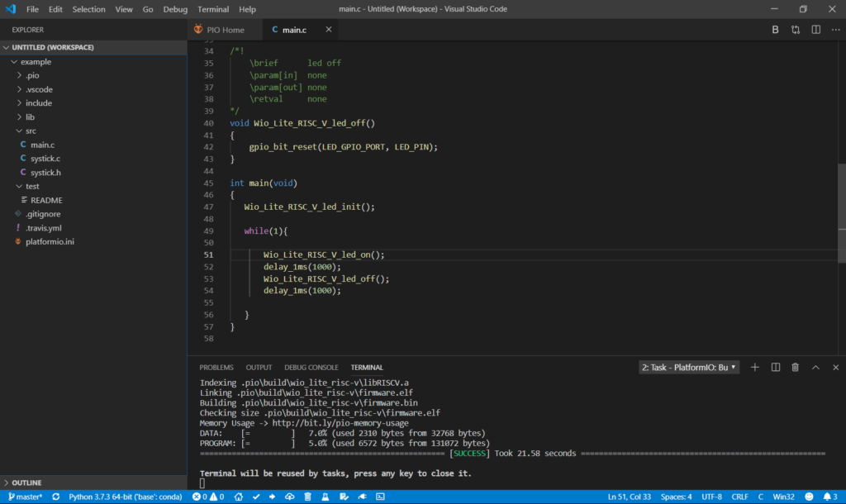Viewport: 846px width, 504px height.
Task: Split the editor right
Action: point(815,30)
